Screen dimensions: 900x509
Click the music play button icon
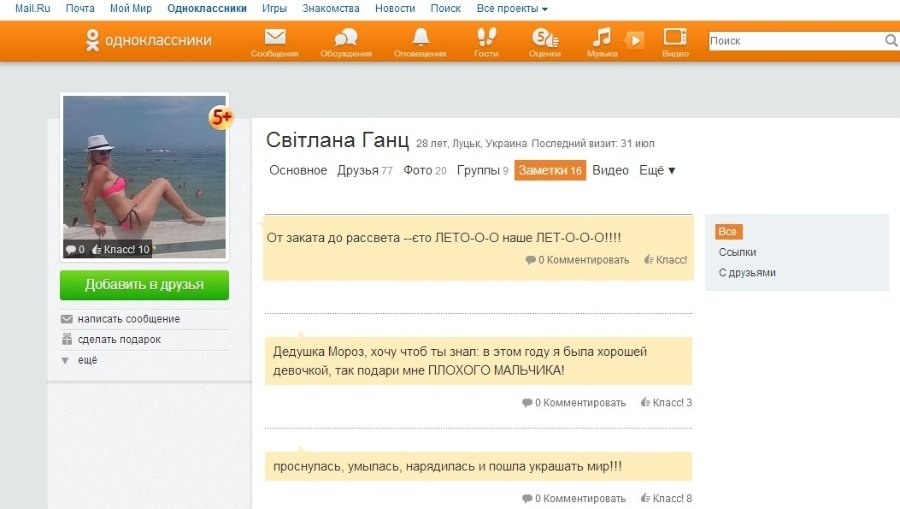634,40
